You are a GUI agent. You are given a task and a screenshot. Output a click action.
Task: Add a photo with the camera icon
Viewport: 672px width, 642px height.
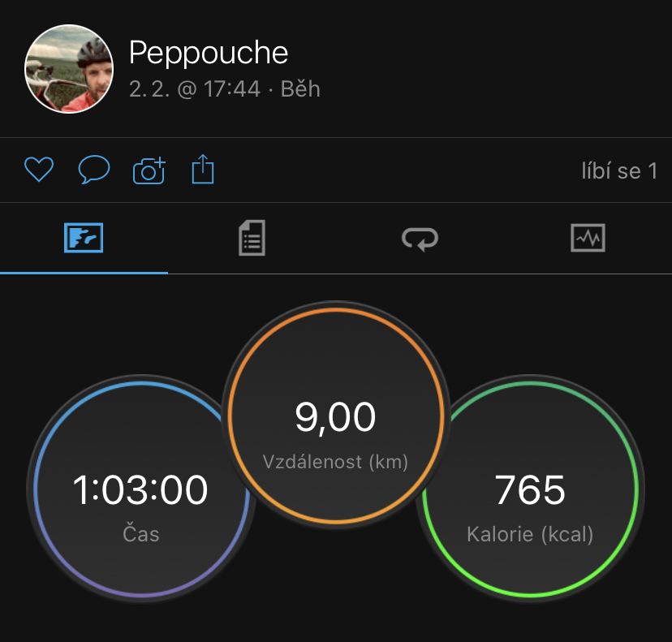pos(149,170)
